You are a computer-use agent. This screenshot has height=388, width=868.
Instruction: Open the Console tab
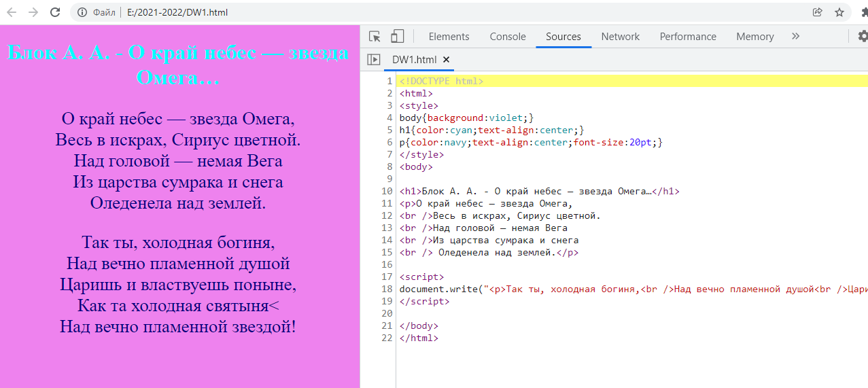[508, 37]
